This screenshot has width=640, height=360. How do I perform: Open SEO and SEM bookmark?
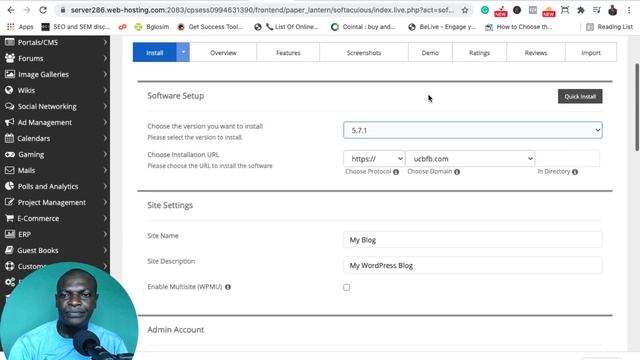76,27
